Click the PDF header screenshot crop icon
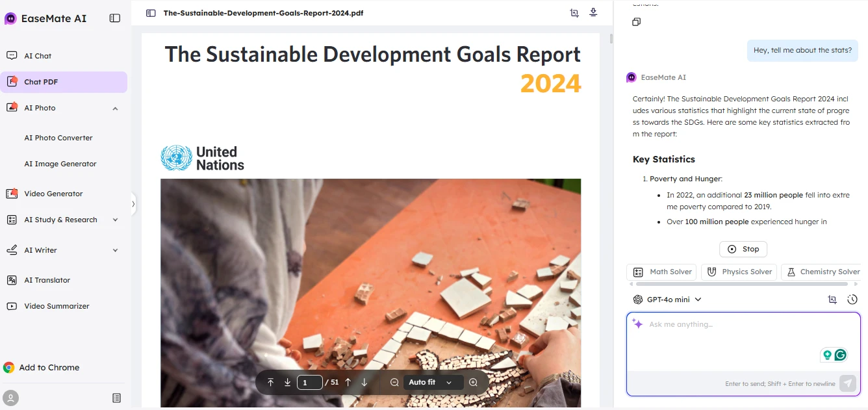Viewport: 868px width, 410px height. (574, 13)
